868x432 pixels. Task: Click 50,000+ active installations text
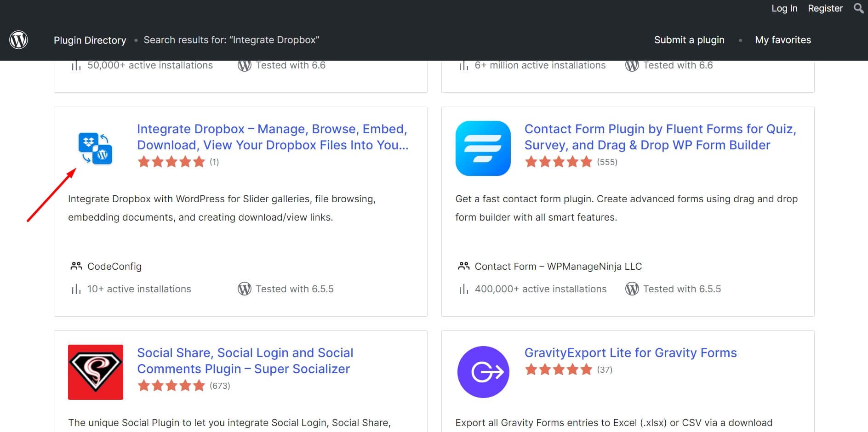pos(150,65)
